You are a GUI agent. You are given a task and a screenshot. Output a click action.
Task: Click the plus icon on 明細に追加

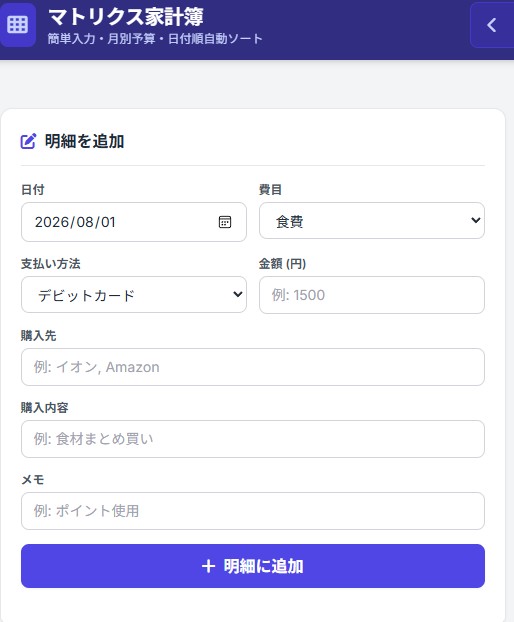point(208,566)
